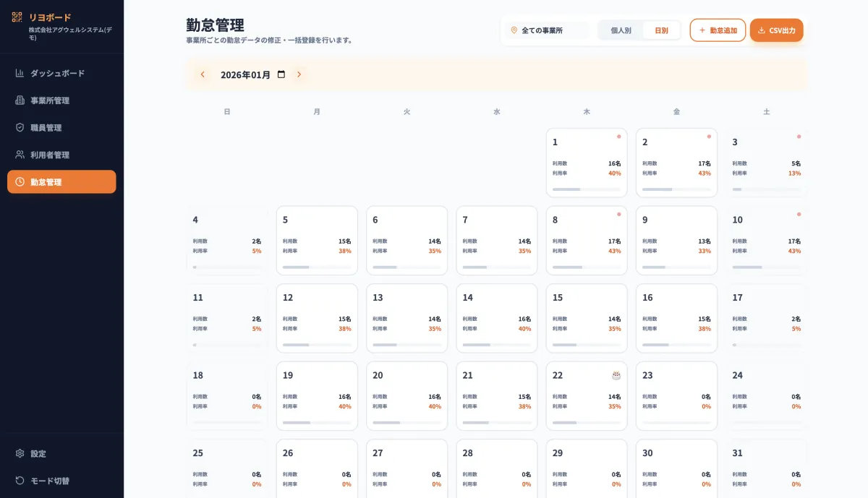Click the 設定 gear icon
868x498 pixels.
tap(20, 453)
